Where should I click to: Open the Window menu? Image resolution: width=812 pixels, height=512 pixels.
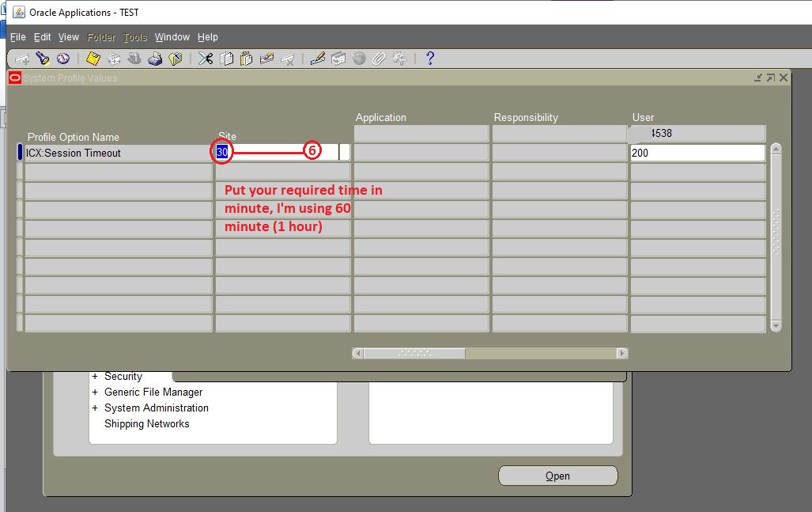[x=172, y=36]
